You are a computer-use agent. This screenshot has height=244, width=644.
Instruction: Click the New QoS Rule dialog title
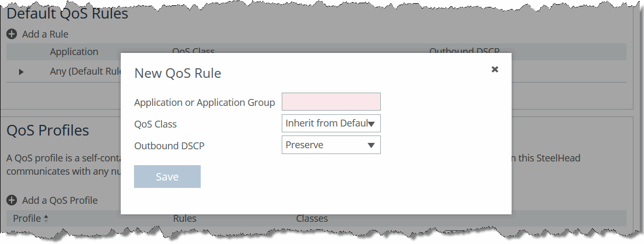coord(178,74)
